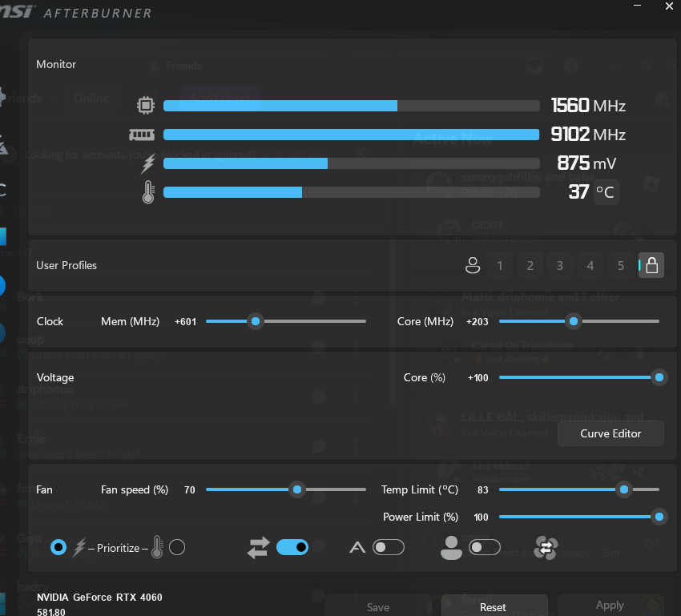Click the fan sync icon
This screenshot has width=681, height=616.
click(x=546, y=548)
